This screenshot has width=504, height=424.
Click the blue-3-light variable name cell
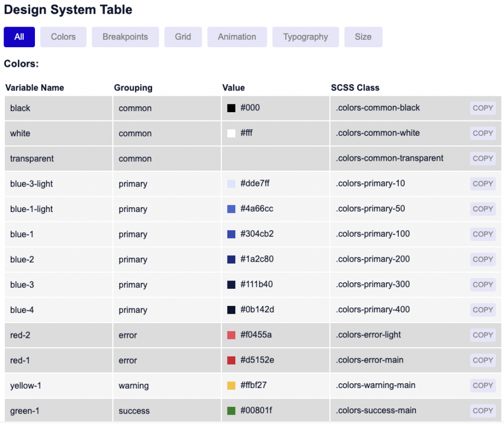tap(31, 184)
